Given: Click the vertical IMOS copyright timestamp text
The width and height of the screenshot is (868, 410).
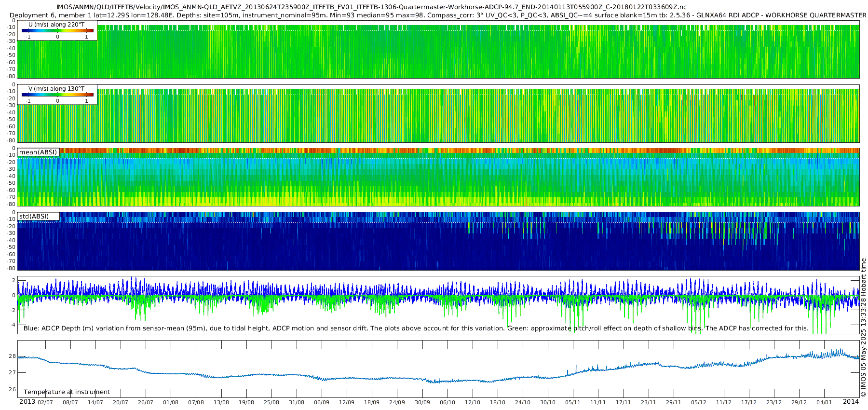Looking at the screenshot, I should (863, 333).
